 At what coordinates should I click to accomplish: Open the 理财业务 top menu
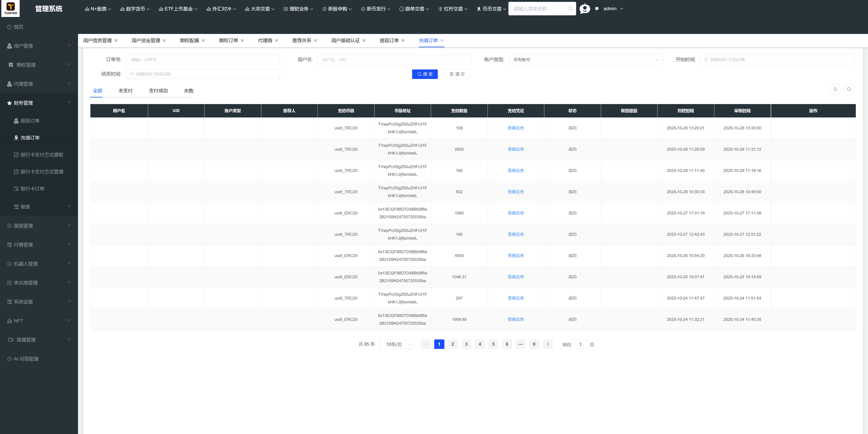pos(298,9)
